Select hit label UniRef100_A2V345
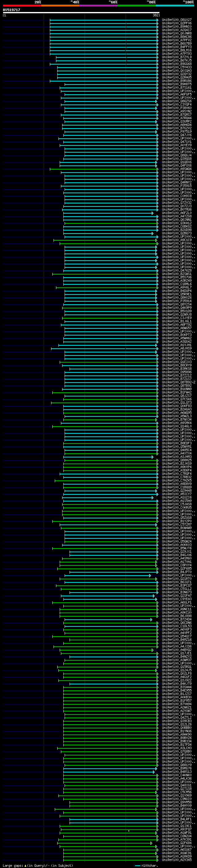The image size is (197, 868). tap(177, 860)
